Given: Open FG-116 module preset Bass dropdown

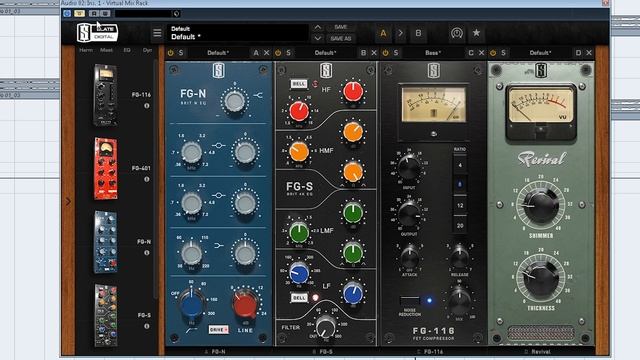Looking at the screenshot, I should tap(433, 53).
